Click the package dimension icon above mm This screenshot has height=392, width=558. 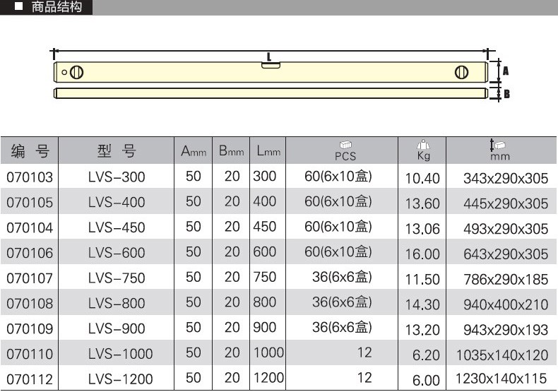tap(499, 144)
